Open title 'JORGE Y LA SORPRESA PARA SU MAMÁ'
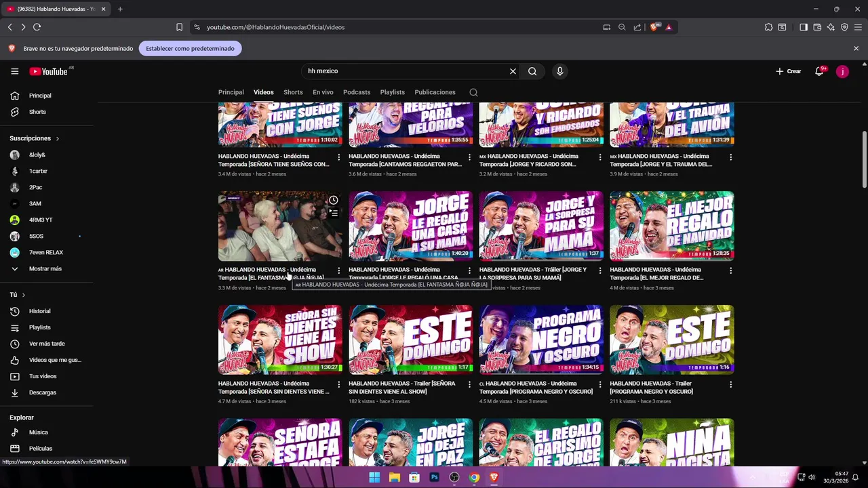 (532, 274)
